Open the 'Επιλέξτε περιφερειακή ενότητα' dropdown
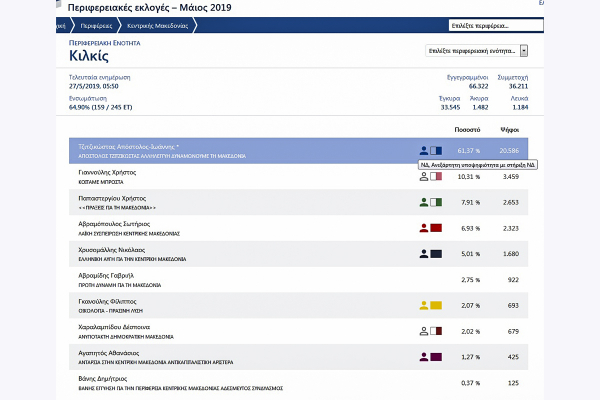This screenshot has height=400, width=600. point(471,50)
